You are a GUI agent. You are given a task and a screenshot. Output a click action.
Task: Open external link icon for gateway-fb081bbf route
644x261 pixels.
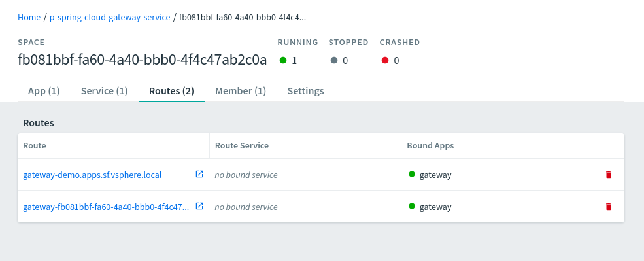pos(199,206)
